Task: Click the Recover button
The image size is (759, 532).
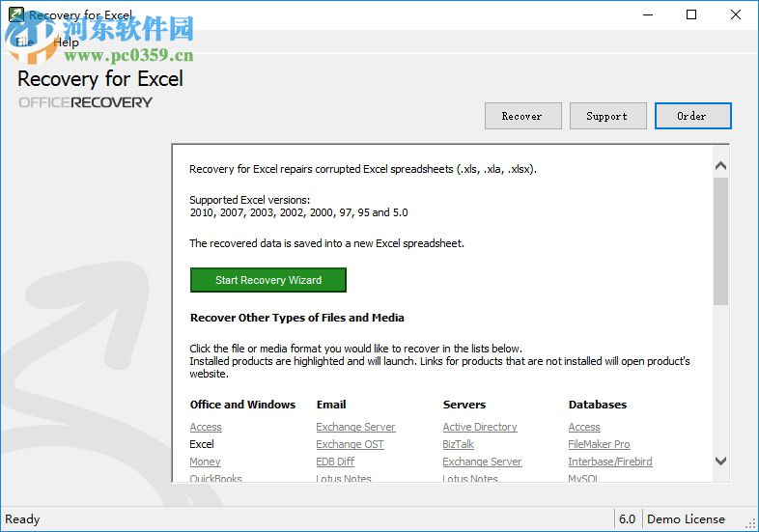Action: point(522,116)
